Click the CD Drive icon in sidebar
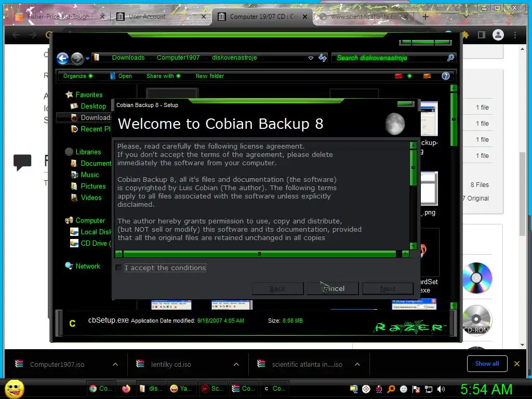Viewport: 532px width, 399px height. click(74, 243)
